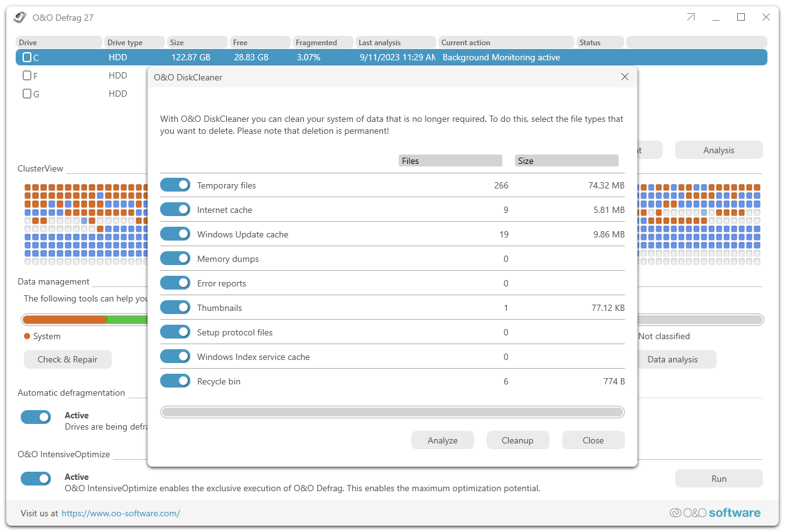Image resolution: width=785 pixels, height=532 pixels.
Task: Turn off the Error reports switch
Action: point(175,283)
